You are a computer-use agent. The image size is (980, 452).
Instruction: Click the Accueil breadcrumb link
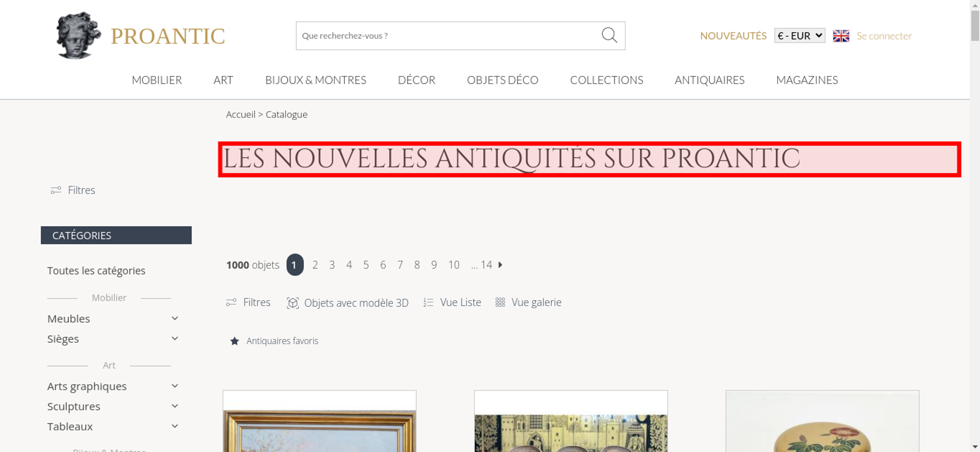(x=241, y=114)
